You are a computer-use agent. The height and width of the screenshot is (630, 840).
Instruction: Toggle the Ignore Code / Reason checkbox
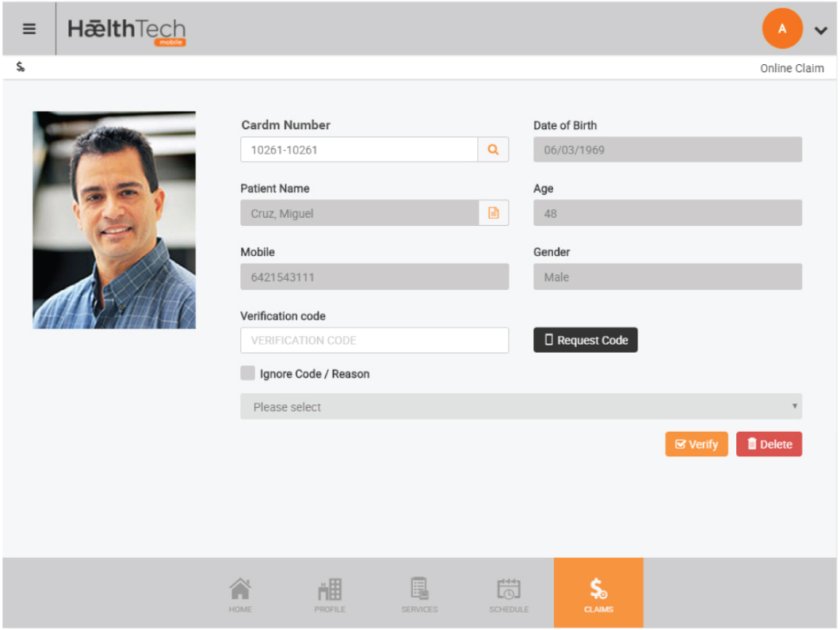point(247,373)
